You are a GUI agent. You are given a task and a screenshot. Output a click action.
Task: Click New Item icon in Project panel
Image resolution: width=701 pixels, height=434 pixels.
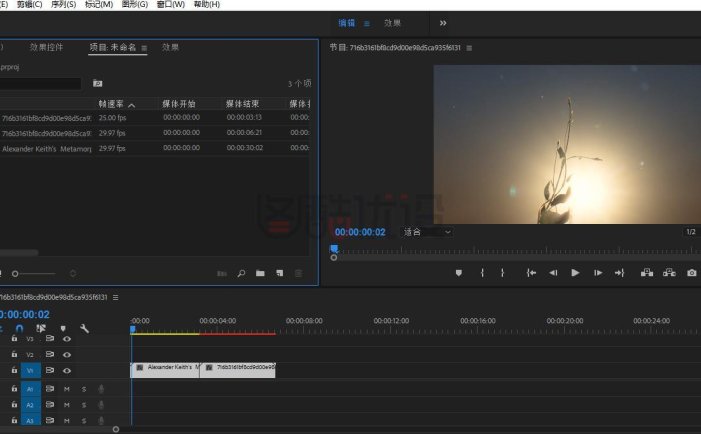[280, 273]
